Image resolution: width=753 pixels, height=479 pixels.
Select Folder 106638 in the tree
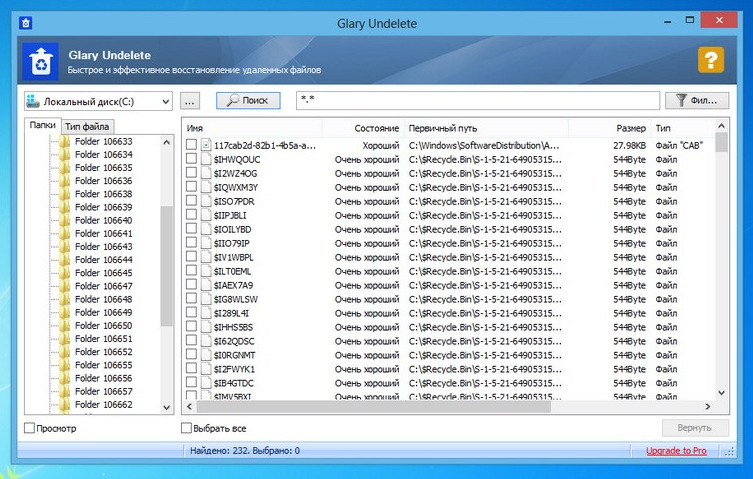click(x=103, y=194)
